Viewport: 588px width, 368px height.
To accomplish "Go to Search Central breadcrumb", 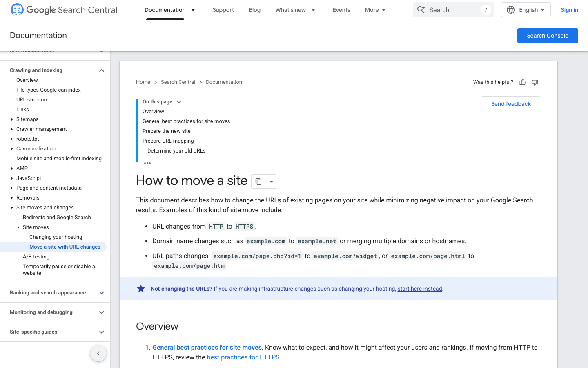I will pyautogui.click(x=178, y=82).
